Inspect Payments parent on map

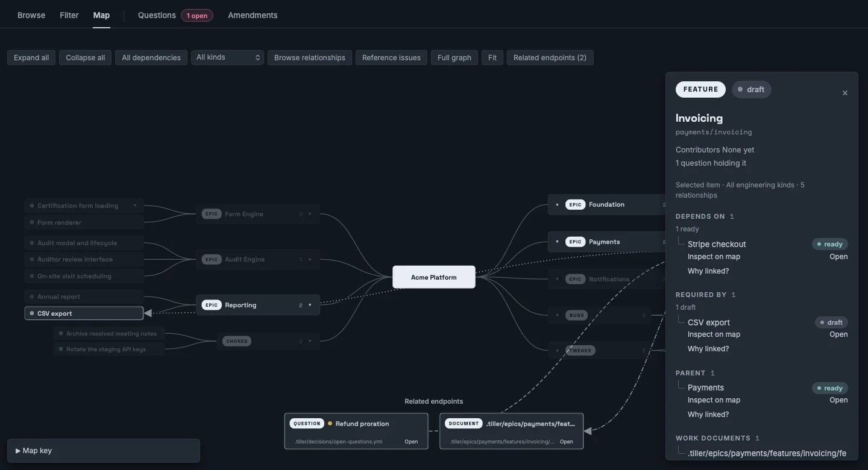tap(714, 400)
